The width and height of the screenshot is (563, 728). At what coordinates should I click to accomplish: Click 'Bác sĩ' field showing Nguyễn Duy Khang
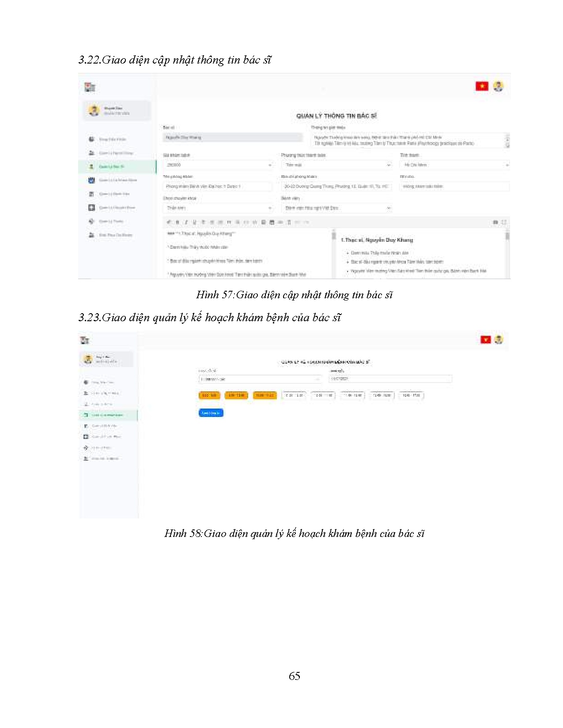[x=233, y=138]
